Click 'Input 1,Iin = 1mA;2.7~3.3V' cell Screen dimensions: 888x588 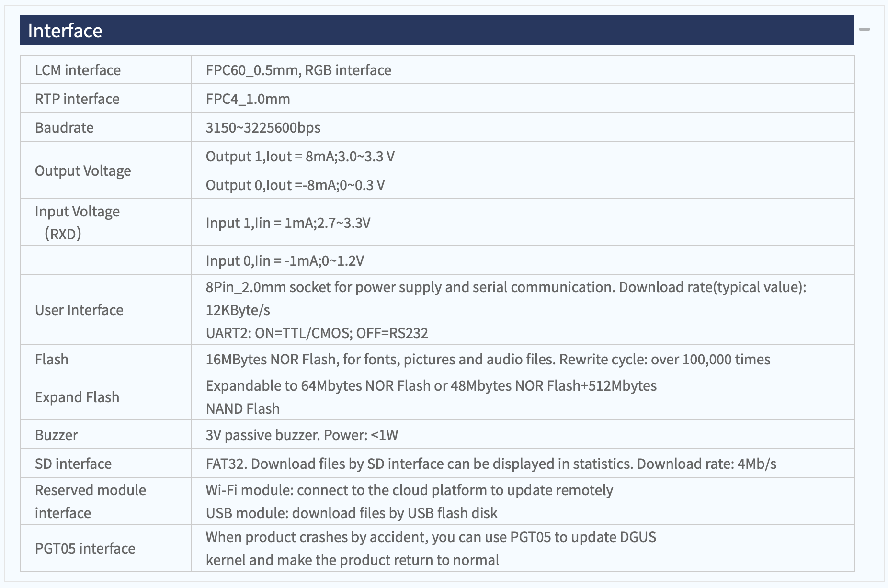pyautogui.click(x=523, y=223)
